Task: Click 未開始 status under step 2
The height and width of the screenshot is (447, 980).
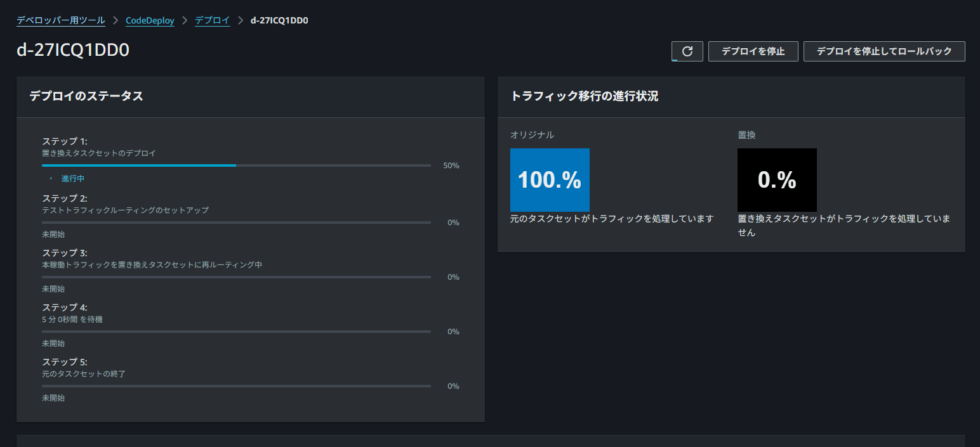Action: [53, 234]
